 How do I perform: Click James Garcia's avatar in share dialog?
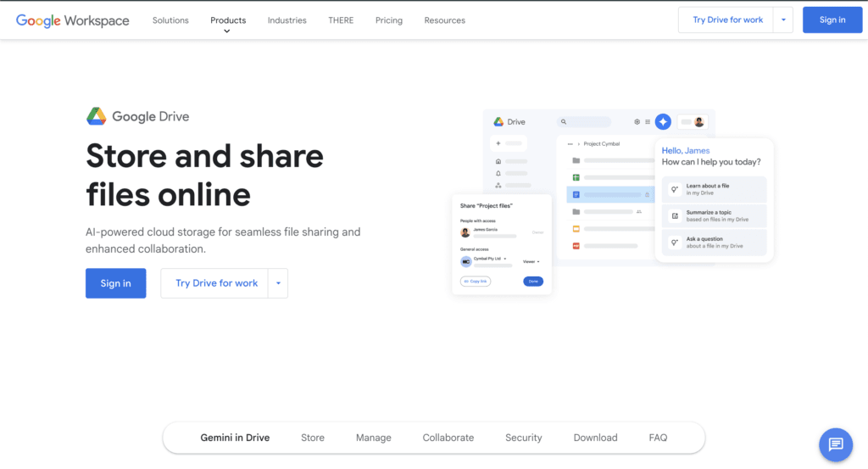[x=465, y=232]
